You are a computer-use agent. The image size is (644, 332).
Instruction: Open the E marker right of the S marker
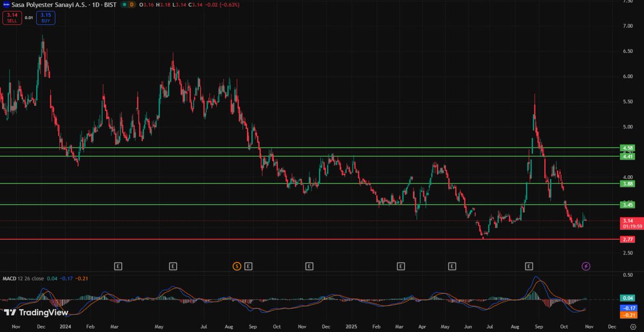248,266
